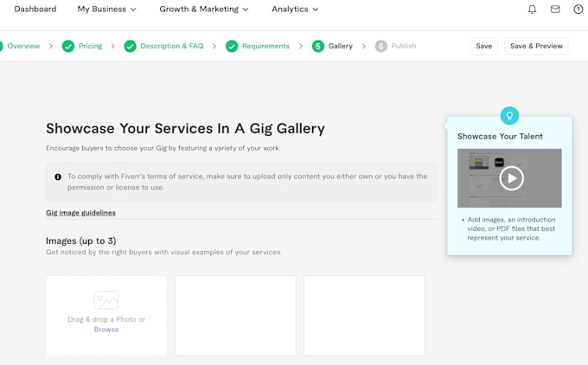This screenshot has height=365, width=588.
Task: Play the Showcase Your Talent video
Action: (x=511, y=178)
